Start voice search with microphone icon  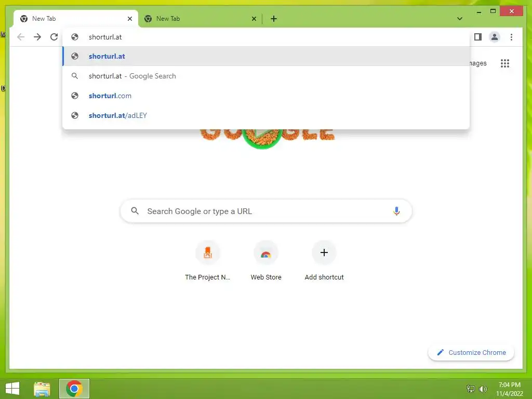396,211
